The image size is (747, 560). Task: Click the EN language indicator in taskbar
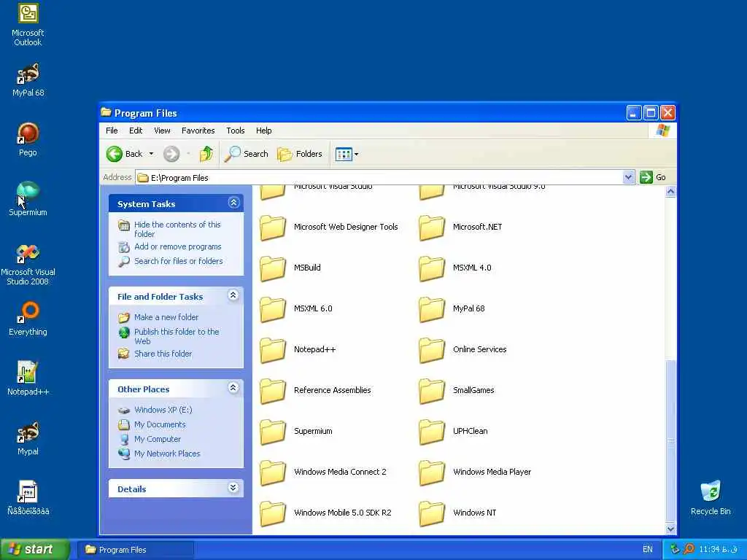[x=648, y=550]
